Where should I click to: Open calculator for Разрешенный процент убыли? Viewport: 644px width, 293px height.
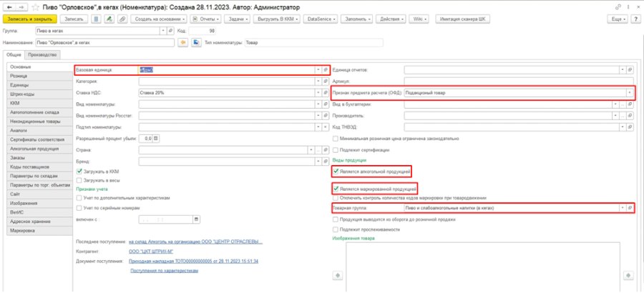click(156, 139)
